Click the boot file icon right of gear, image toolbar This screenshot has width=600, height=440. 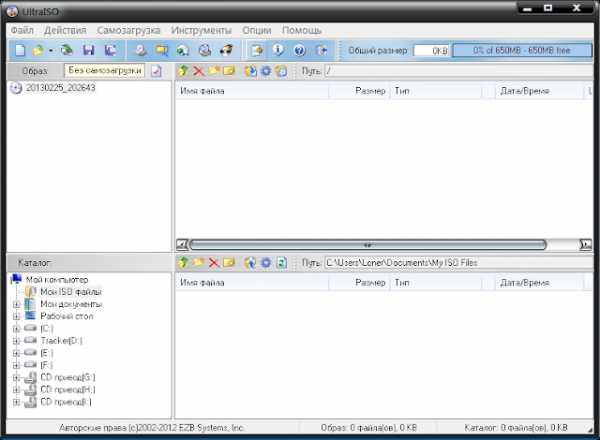click(x=281, y=71)
